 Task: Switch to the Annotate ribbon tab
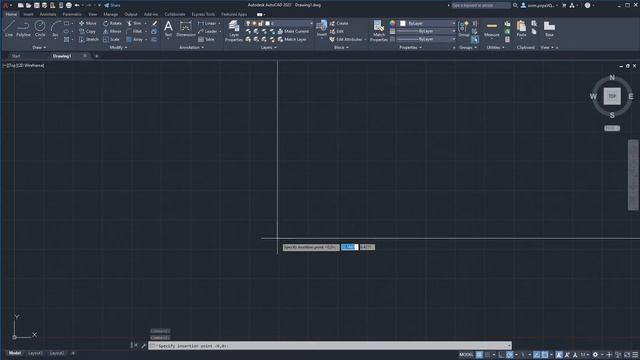point(48,14)
